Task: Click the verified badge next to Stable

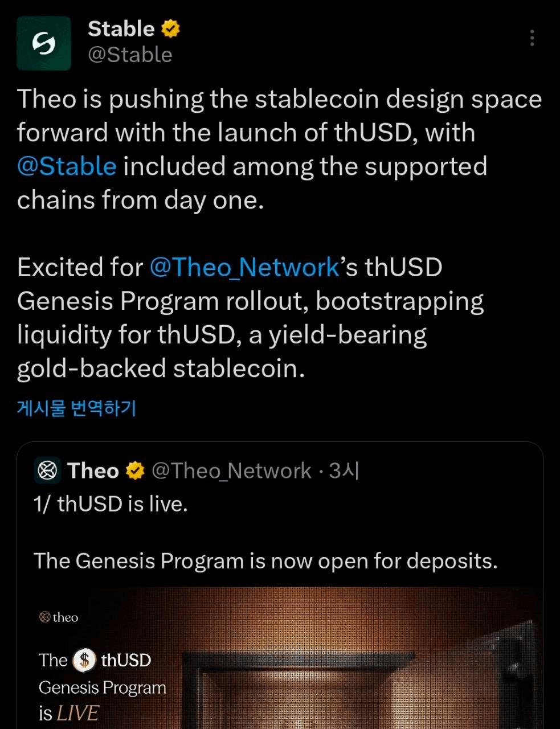Action: pyautogui.click(x=171, y=28)
